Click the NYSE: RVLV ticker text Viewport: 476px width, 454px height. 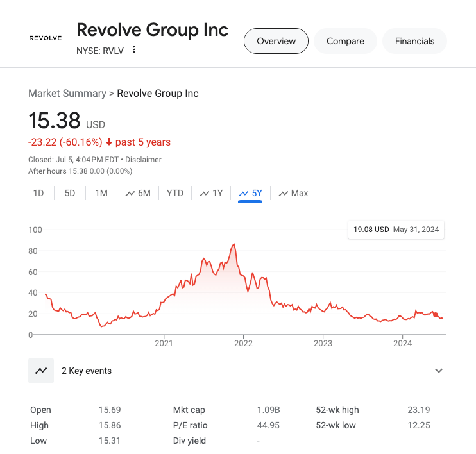click(100, 51)
